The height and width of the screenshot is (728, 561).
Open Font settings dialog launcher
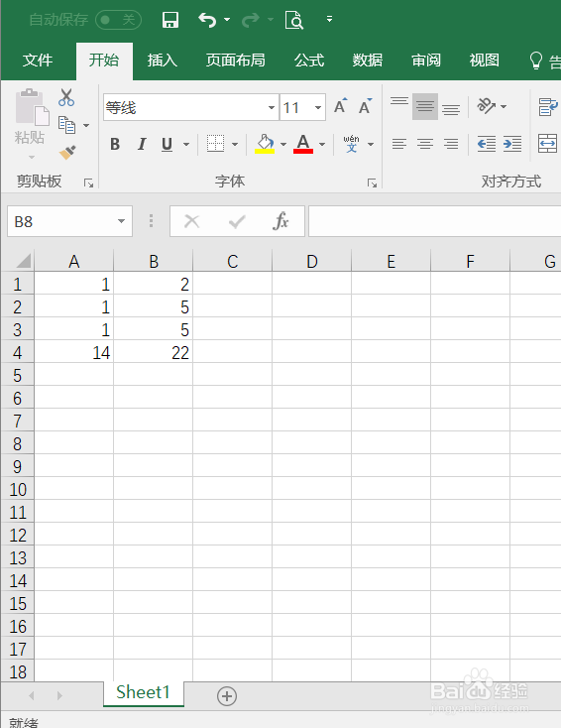pos(372,182)
